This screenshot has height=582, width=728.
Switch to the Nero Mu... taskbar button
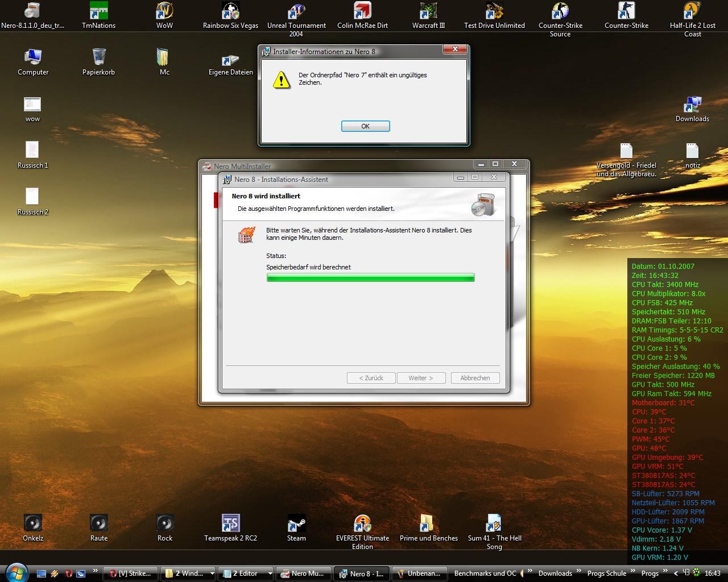pos(304,573)
